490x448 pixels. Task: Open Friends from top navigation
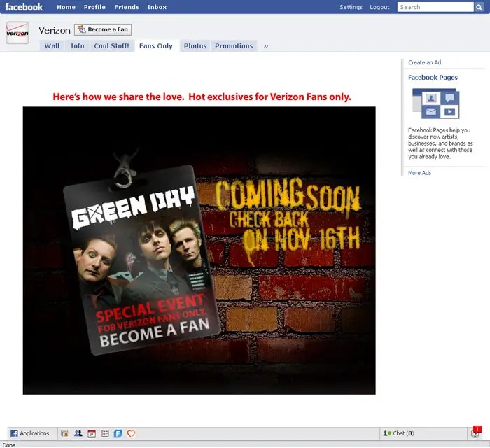tap(126, 7)
